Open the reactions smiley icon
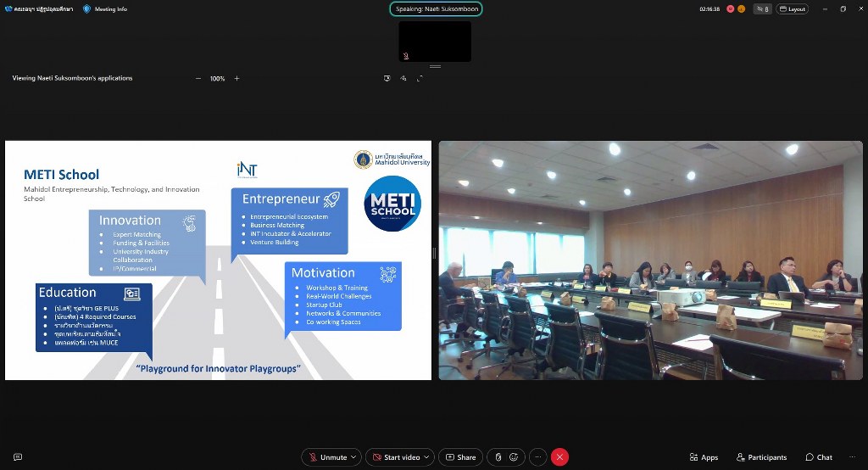 pyautogui.click(x=514, y=457)
